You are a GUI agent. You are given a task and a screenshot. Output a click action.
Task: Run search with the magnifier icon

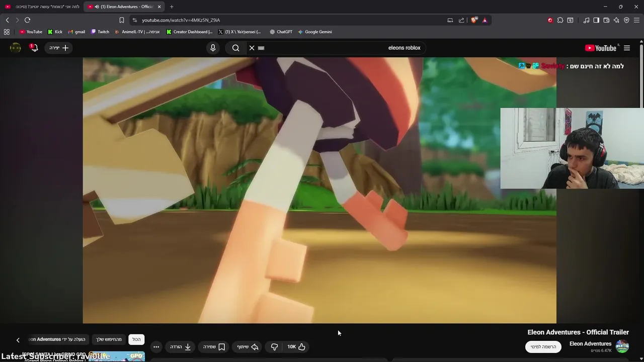(235, 48)
